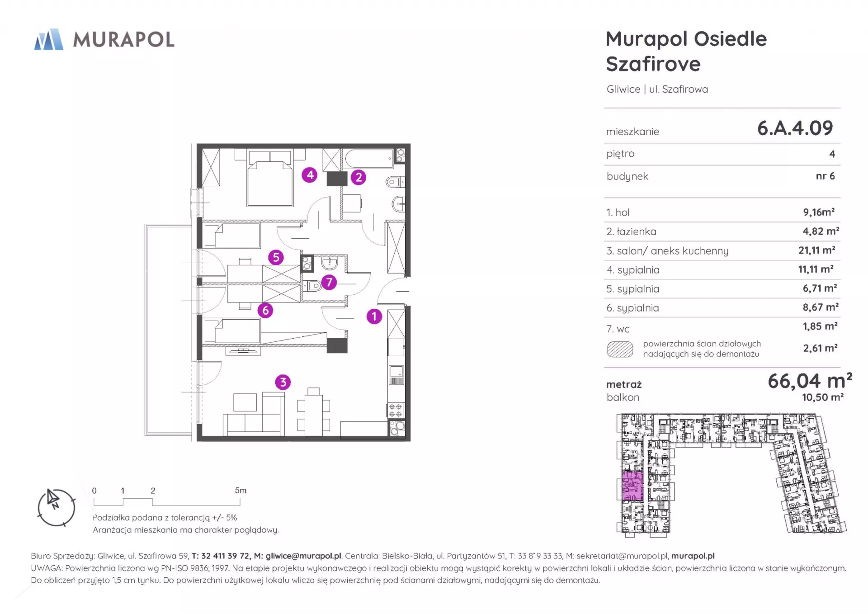868x614 pixels.
Task: Select the bedroom marker number 4
Action: click(x=310, y=175)
